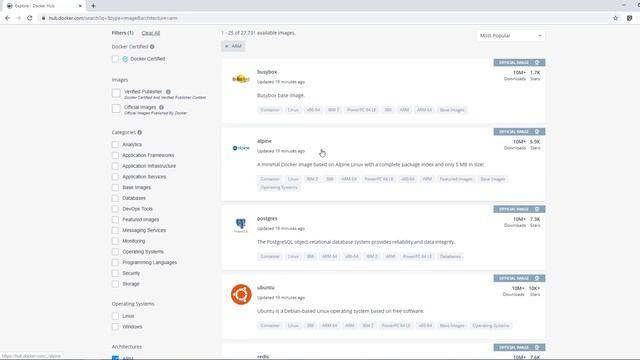Image resolution: width=640 pixels, height=360 pixels.
Task: Click Official Image badge icon on alpine
Action: click(537, 131)
